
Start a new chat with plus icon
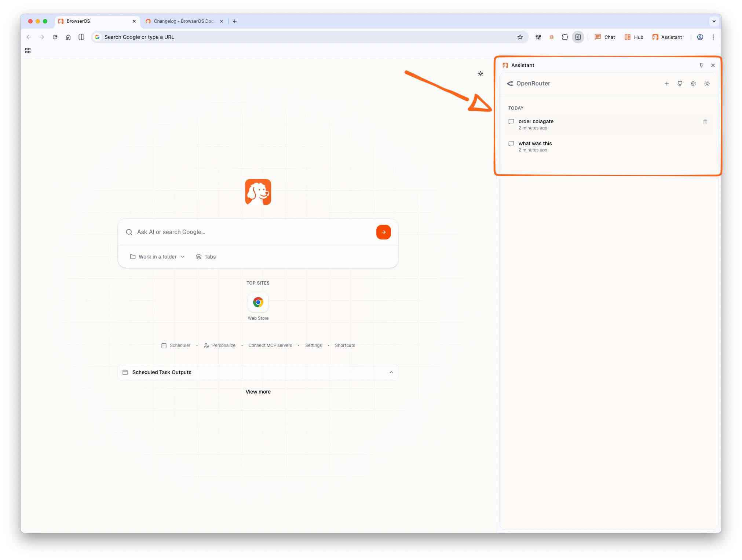(x=666, y=84)
